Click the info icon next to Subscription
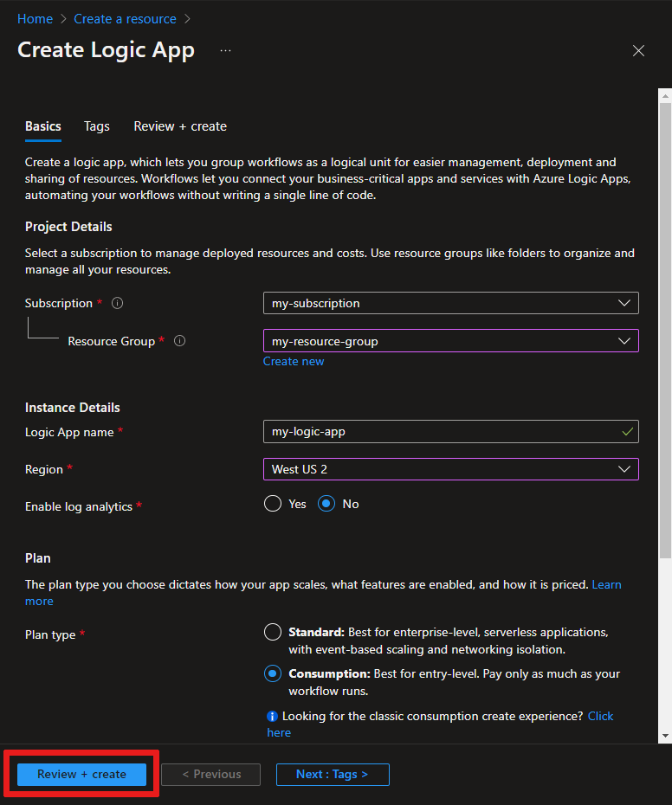This screenshot has width=672, height=805. [117, 303]
